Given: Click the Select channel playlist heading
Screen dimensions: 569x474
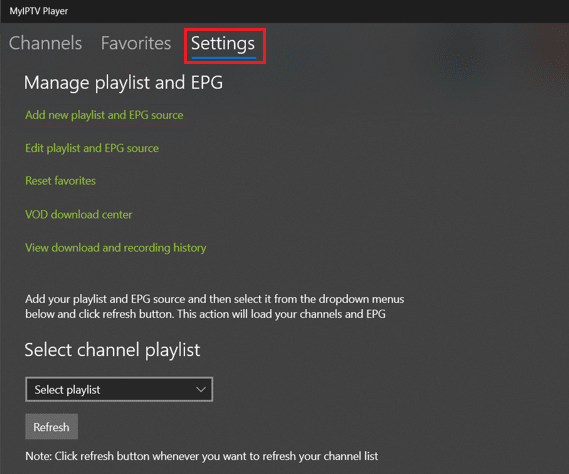Looking at the screenshot, I should point(112,350).
